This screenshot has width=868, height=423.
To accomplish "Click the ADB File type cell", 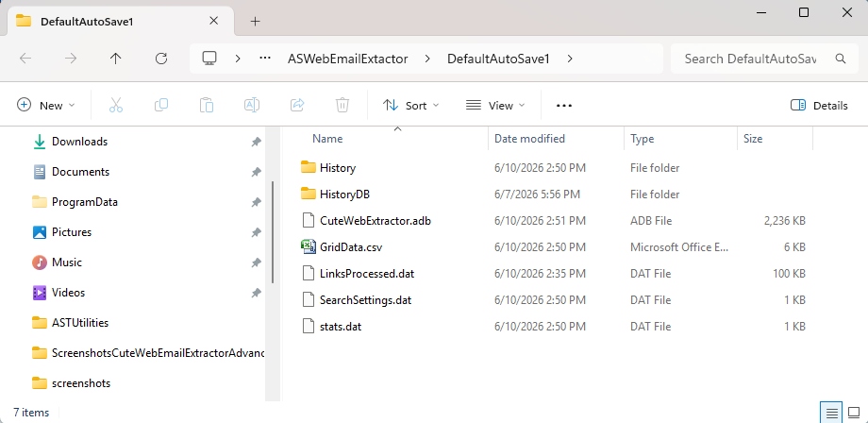I will click(x=651, y=220).
